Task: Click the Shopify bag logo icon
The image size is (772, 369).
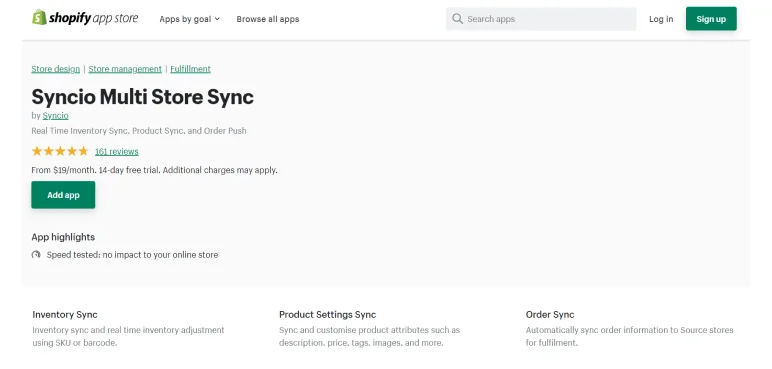Action: point(39,17)
